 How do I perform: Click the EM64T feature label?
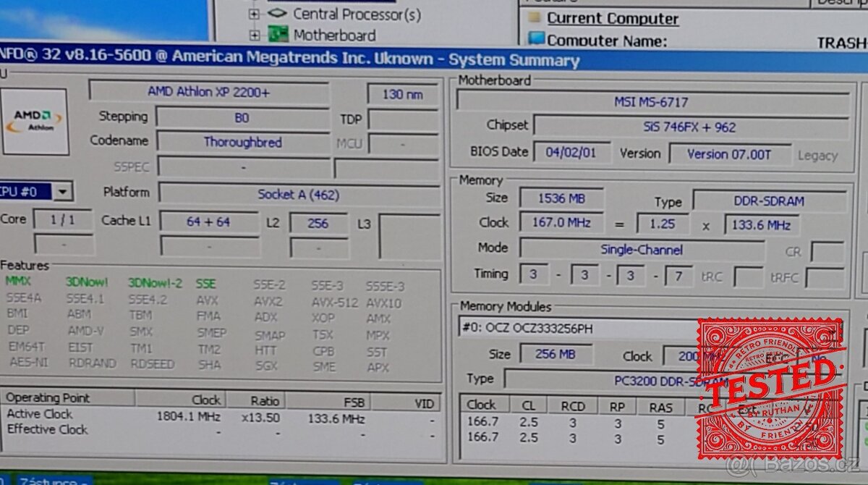click(27, 346)
